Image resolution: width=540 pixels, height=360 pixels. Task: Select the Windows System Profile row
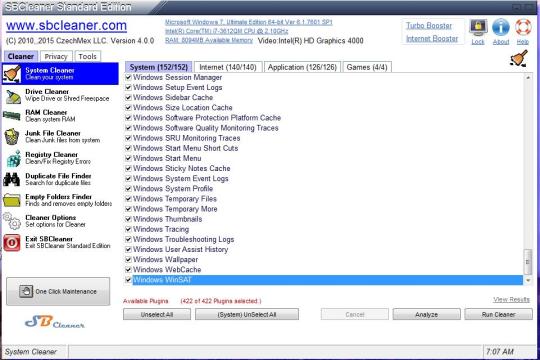(173, 189)
